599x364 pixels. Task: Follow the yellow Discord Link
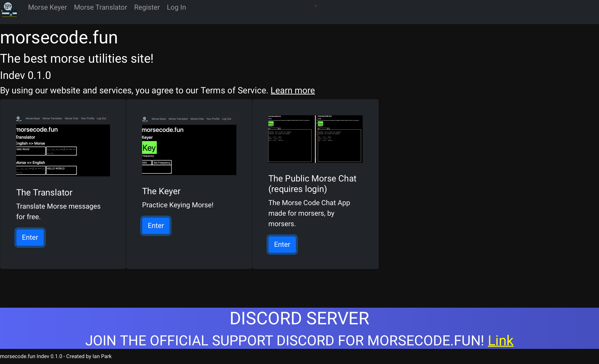[501, 340]
